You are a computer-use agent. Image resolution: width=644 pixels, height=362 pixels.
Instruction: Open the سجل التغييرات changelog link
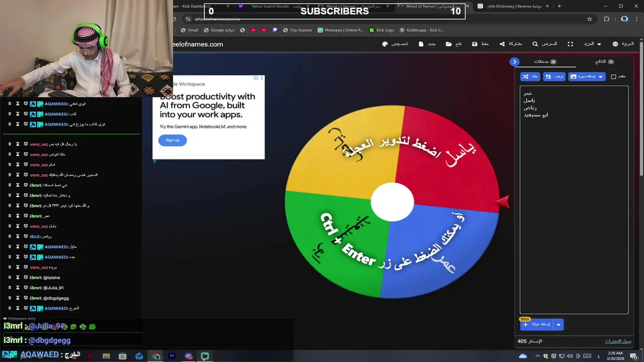coord(618,341)
